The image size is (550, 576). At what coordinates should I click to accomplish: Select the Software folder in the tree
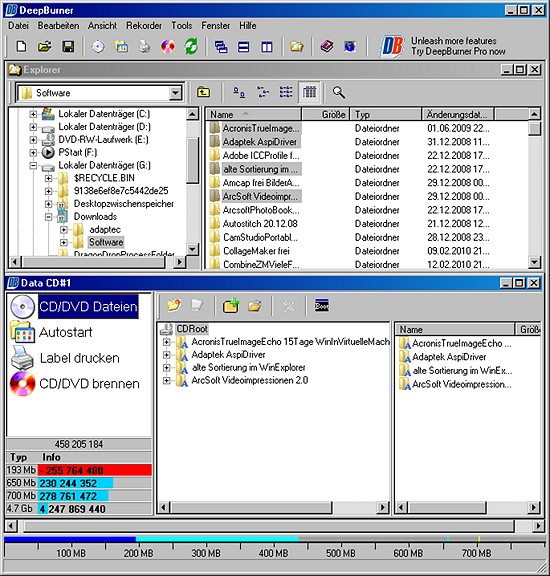pos(106,242)
